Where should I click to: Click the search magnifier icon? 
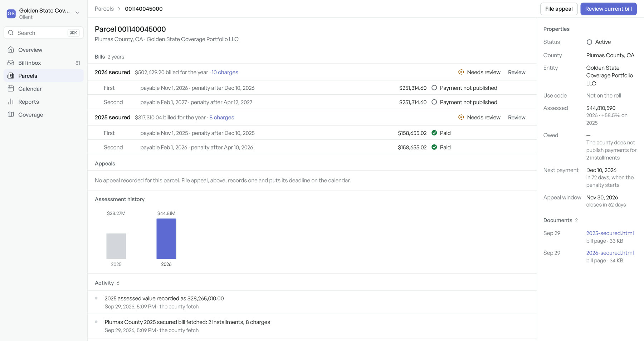tap(11, 33)
